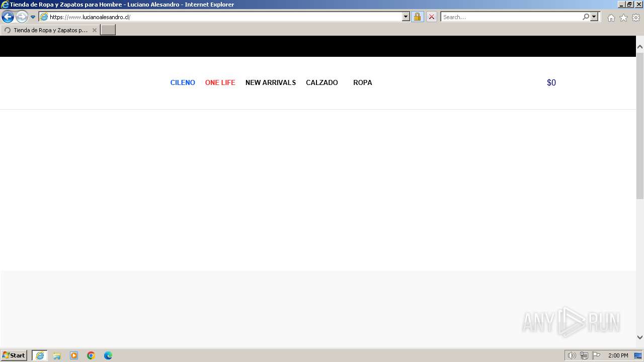Open the Tools gear icon
Image resolution: width=644 pixels, height=362 pixels.
tap(636, 18)
